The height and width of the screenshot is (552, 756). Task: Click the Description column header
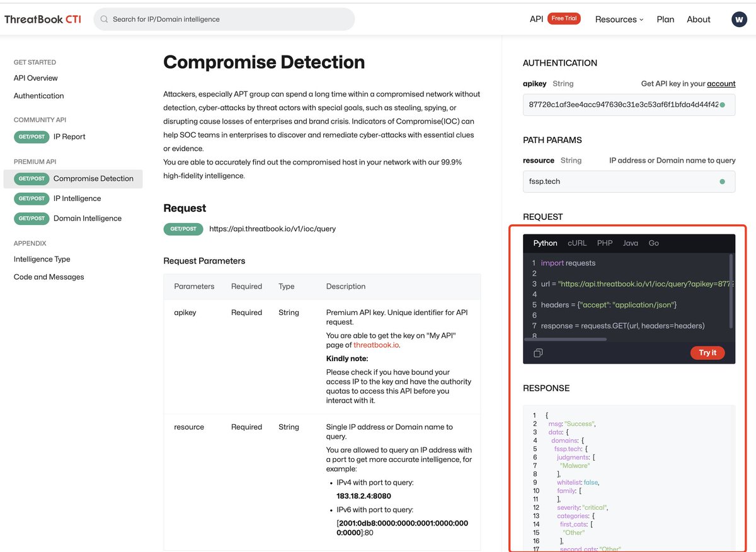click(346, 287)
